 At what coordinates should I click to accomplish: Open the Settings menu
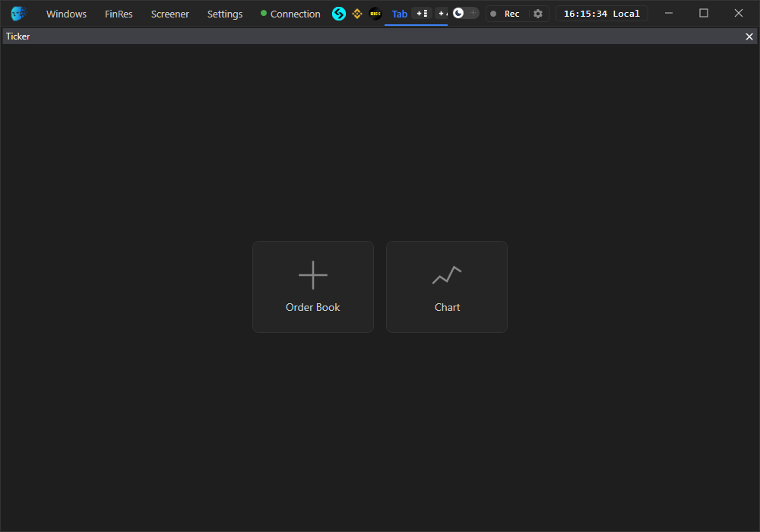(x=225, y=14)
